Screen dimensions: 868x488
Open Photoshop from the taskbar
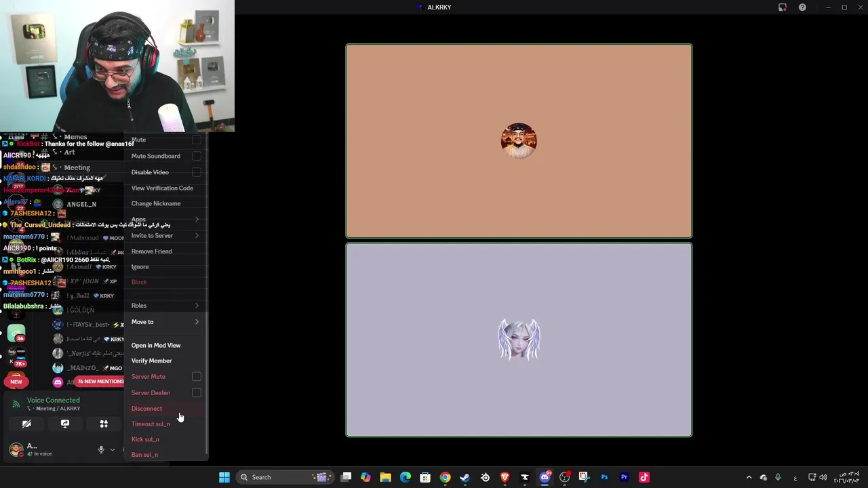pos(604,477)
